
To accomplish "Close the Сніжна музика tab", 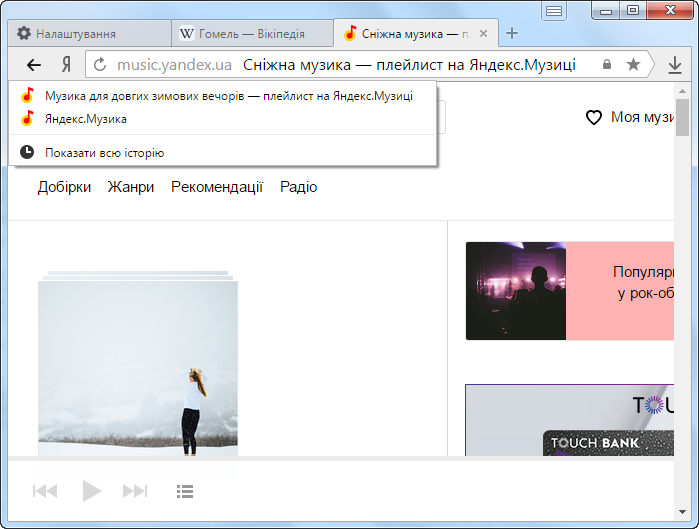I will [483, 33].
